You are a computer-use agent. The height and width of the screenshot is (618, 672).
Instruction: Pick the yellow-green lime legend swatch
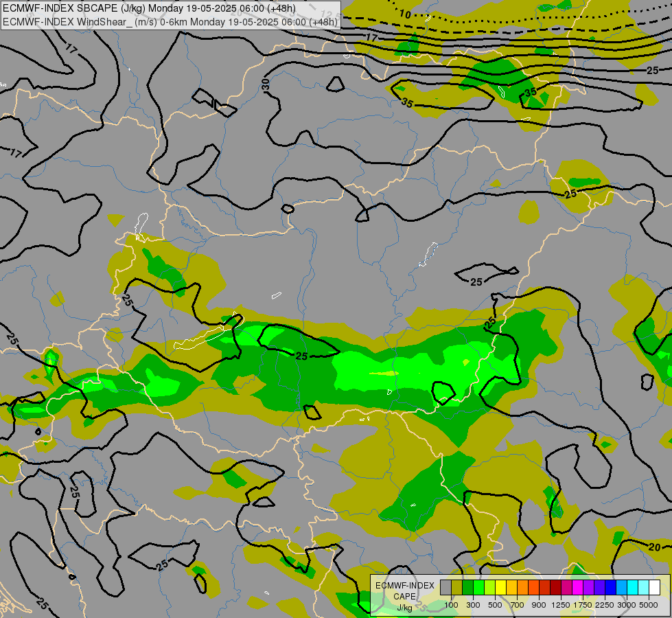click(x=490, y=588)
